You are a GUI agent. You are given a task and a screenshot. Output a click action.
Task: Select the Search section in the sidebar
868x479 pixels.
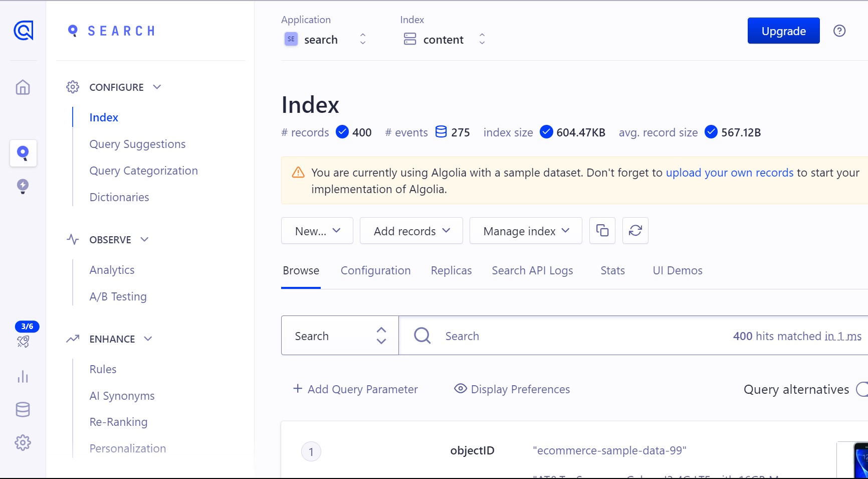[x=23, y=153]
